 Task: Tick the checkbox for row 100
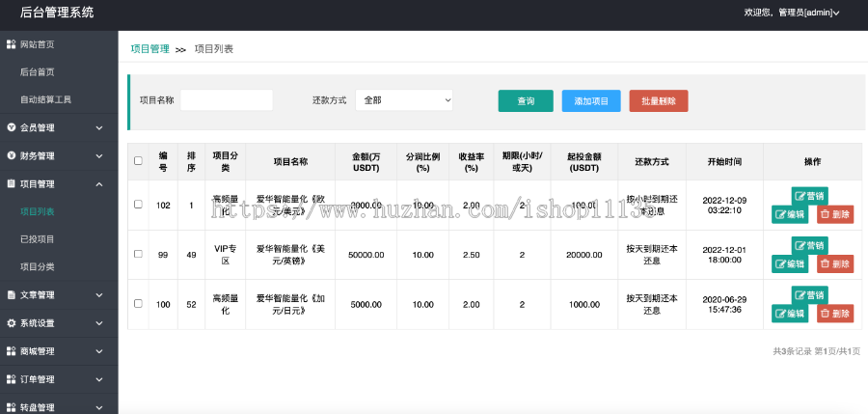138,303
